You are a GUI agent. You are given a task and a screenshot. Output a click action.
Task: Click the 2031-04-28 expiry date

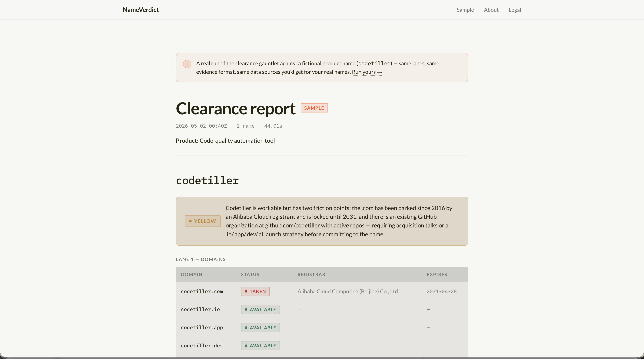pyautogui.click(x=441, y=291)
